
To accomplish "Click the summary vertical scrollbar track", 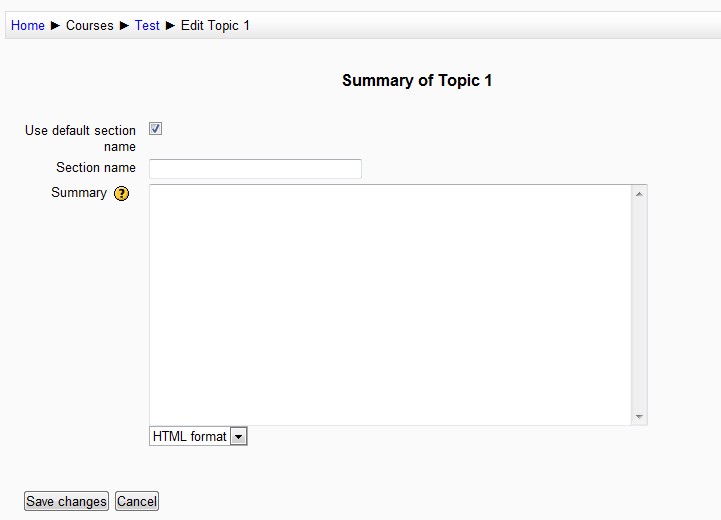I will 639,305.
